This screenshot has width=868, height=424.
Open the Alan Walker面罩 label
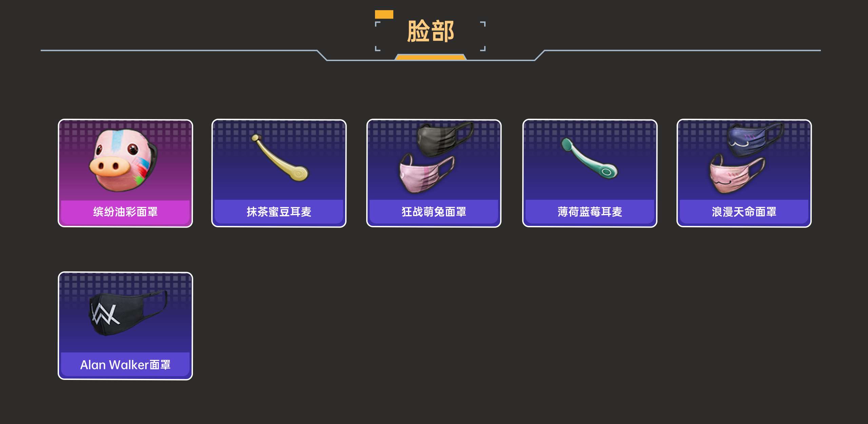click(x=125, y=365)
